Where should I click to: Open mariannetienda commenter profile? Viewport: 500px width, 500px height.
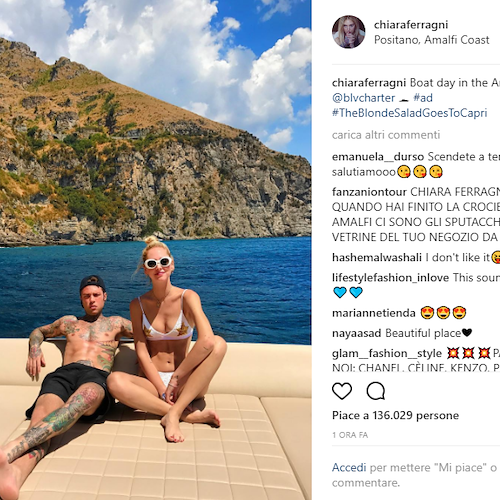pyautogui.click(x=374, y=313)
